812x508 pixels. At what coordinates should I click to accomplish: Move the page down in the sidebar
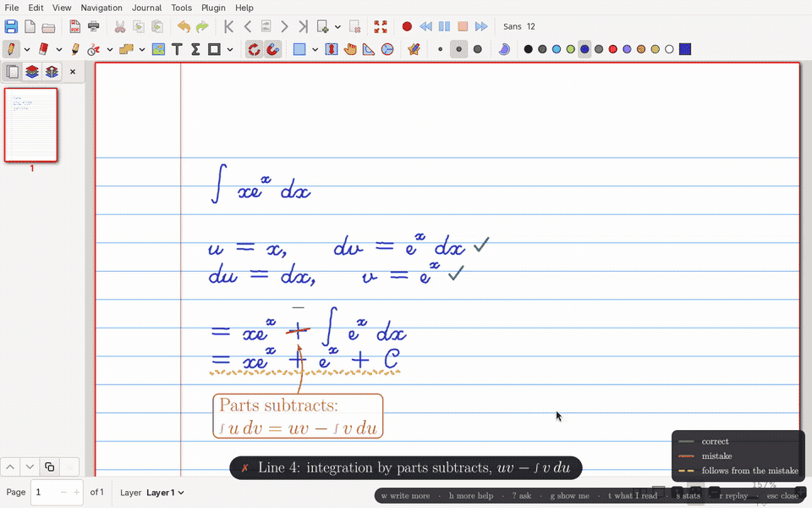pyautogui.click(x=30, y=467)
